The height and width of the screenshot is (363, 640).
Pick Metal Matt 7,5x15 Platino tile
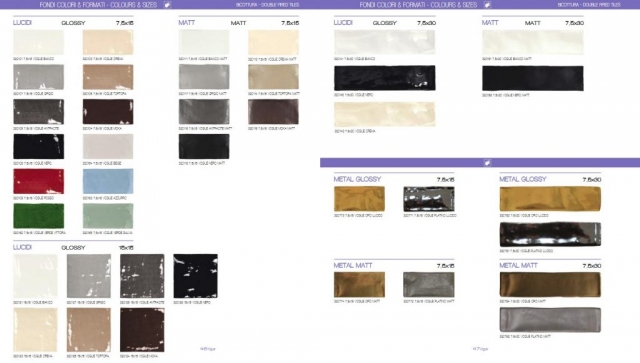point(429,285)
